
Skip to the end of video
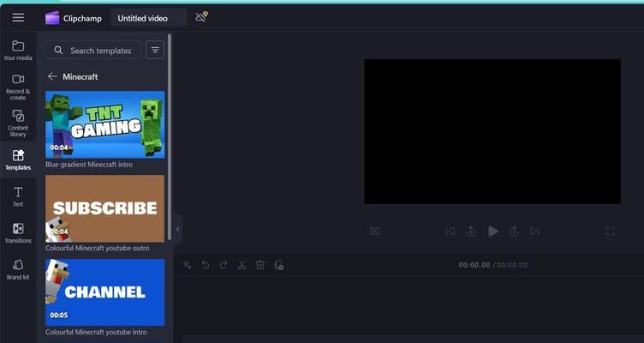[534, 232]
